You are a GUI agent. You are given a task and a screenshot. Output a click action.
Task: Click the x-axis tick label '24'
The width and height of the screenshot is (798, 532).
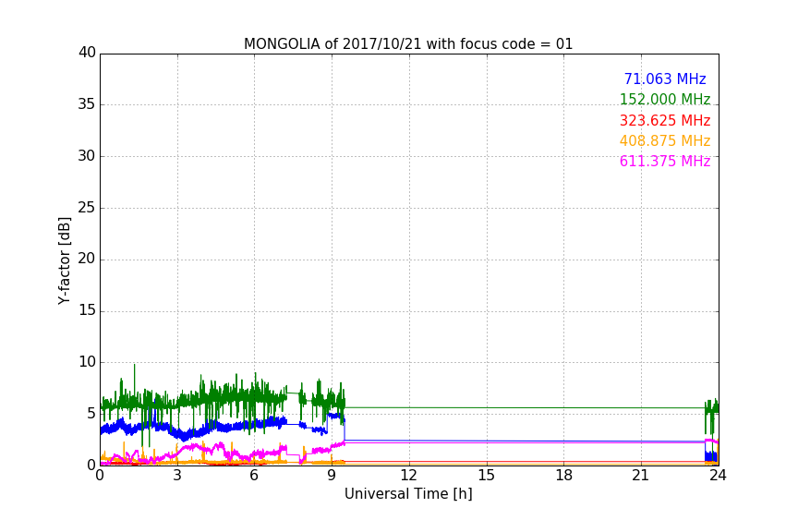[718, 476]
